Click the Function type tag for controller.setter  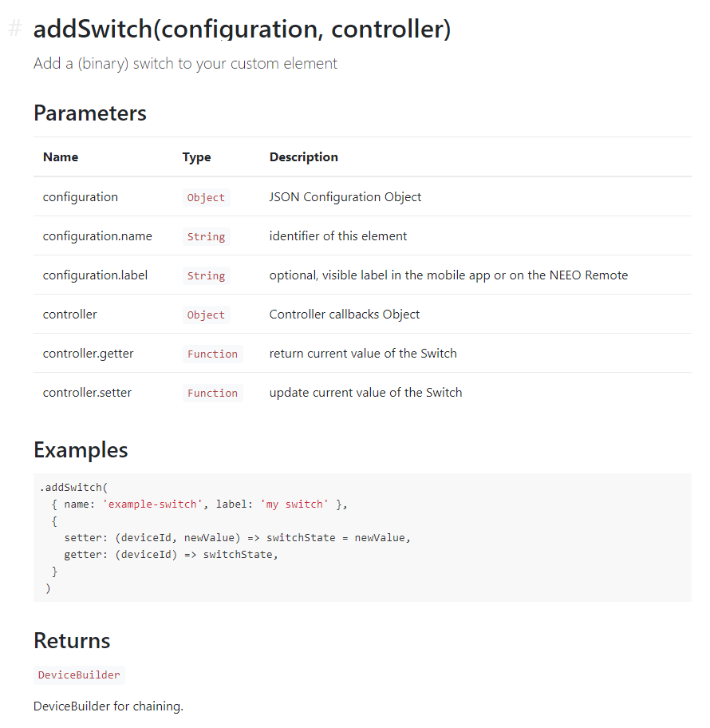212,393
